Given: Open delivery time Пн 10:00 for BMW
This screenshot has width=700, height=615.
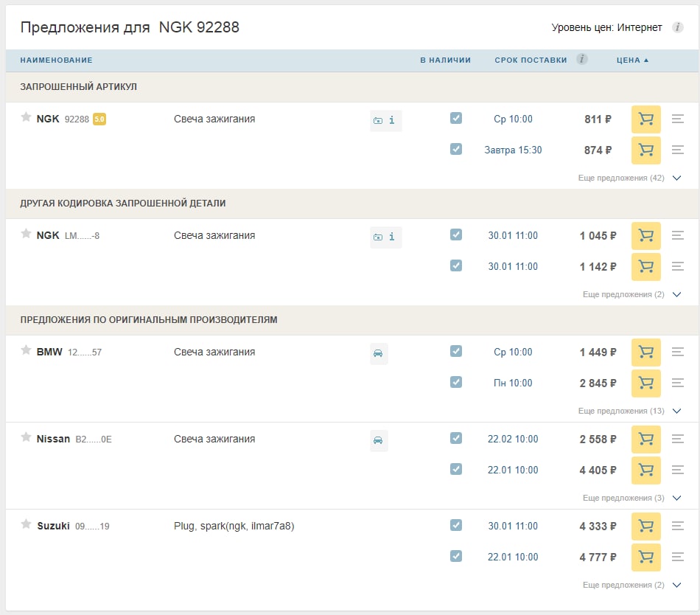Looking at the screenshot, I should (x=513, y=383).
